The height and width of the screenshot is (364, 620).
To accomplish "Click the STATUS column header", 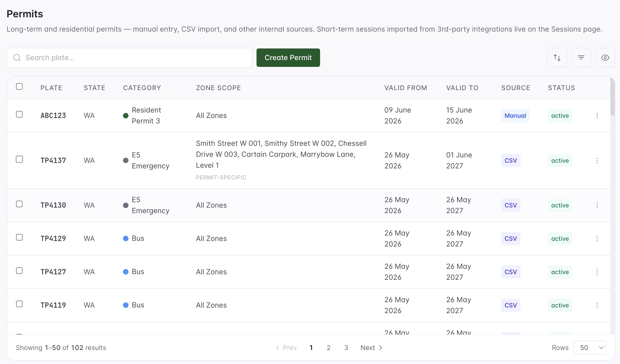I will [561, 88].
